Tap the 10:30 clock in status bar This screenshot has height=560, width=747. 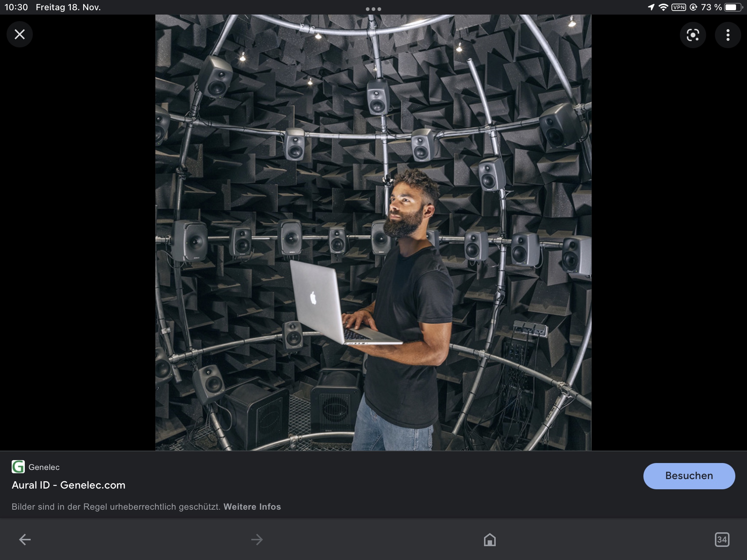pos(16,7)
